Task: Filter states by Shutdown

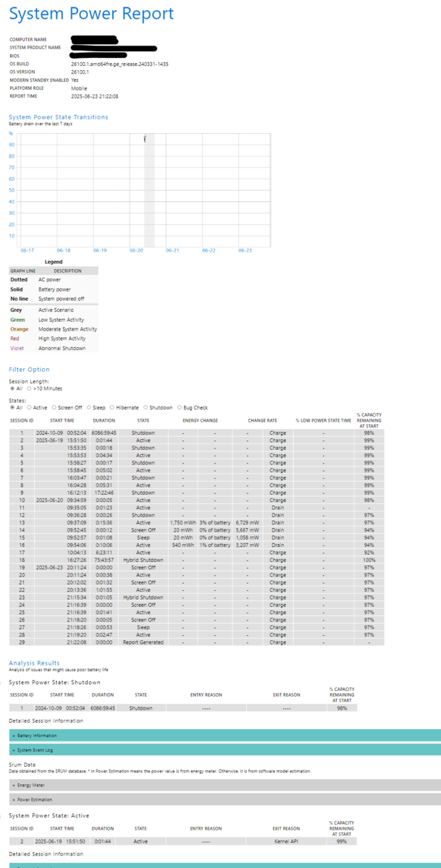Action: [146, 407]
